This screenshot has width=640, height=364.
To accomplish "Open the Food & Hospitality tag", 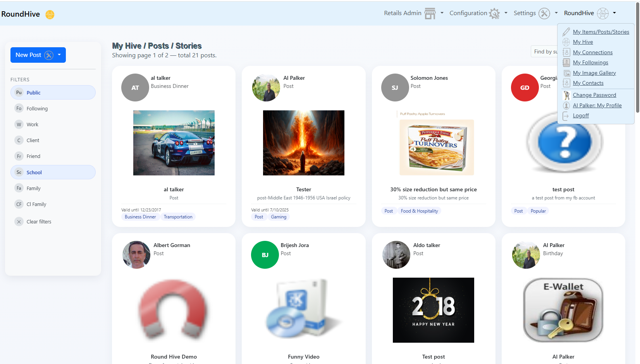I will click(419, 211).
